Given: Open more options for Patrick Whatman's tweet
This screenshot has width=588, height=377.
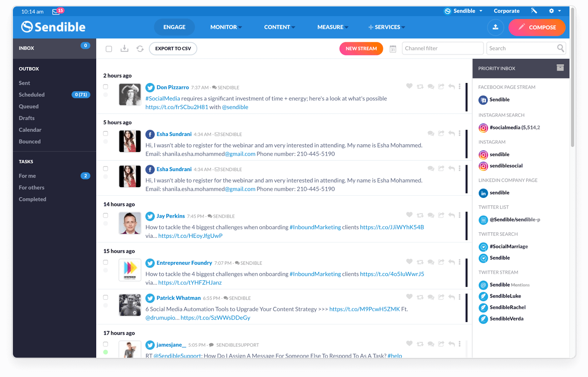Looking at the screenshot, I should (x=459, y=297).
